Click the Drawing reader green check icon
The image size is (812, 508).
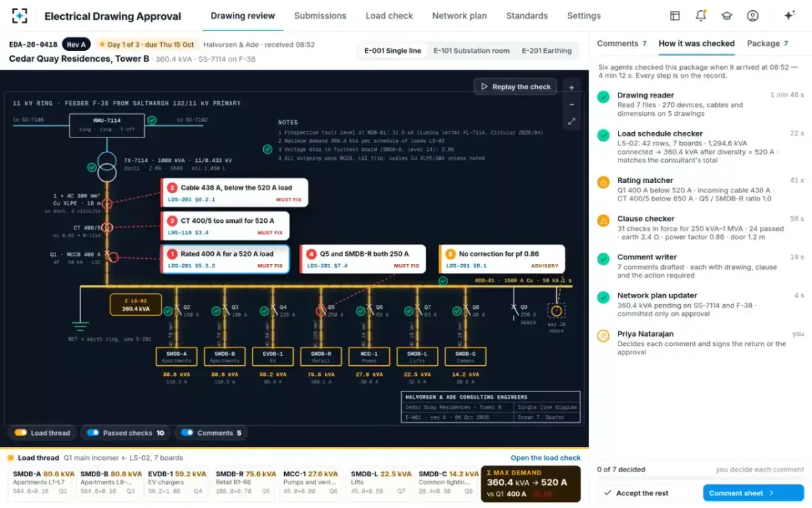coord(603,97)
